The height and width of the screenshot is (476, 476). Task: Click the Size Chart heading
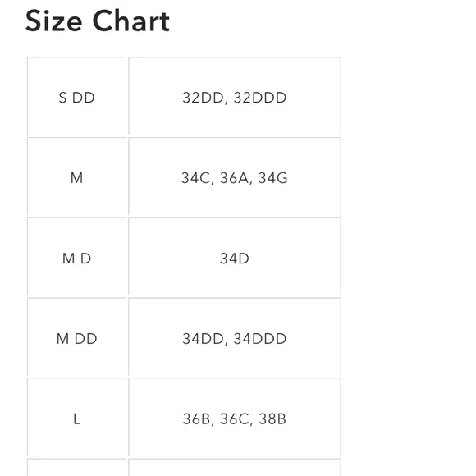[98, 21]
